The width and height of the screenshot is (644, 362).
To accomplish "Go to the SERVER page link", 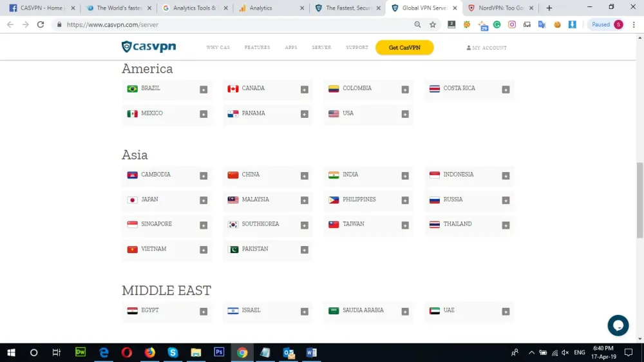I will point(321,48).
